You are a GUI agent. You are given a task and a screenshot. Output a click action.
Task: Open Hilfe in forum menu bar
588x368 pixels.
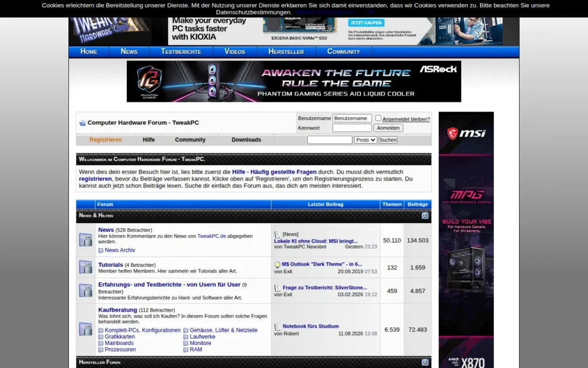(x=149, y=140)
